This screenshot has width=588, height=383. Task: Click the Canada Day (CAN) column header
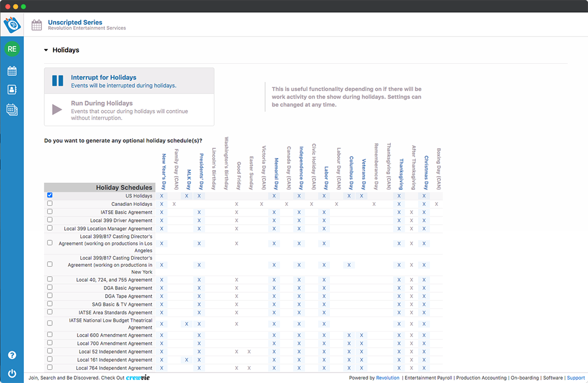[289, 168]
